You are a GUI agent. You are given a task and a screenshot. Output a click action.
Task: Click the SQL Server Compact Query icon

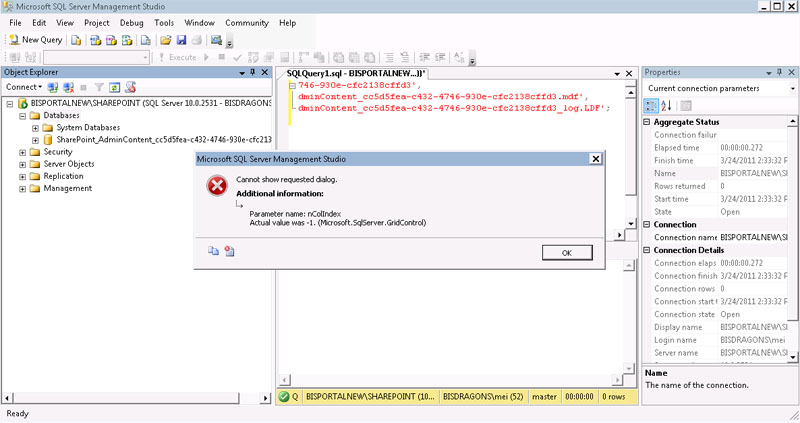click(146, 40)
